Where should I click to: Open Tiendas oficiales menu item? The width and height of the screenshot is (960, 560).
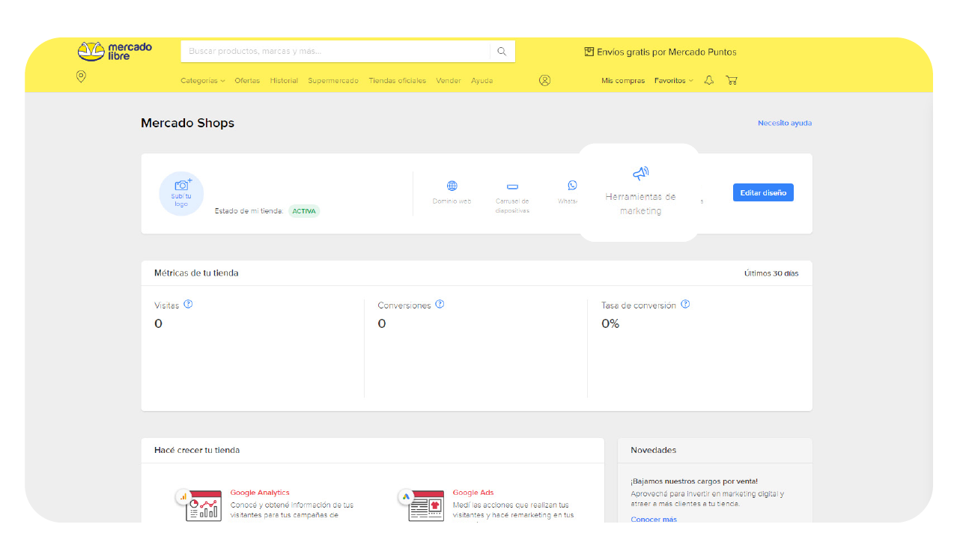pyautogui.click(x=397, y=80)
